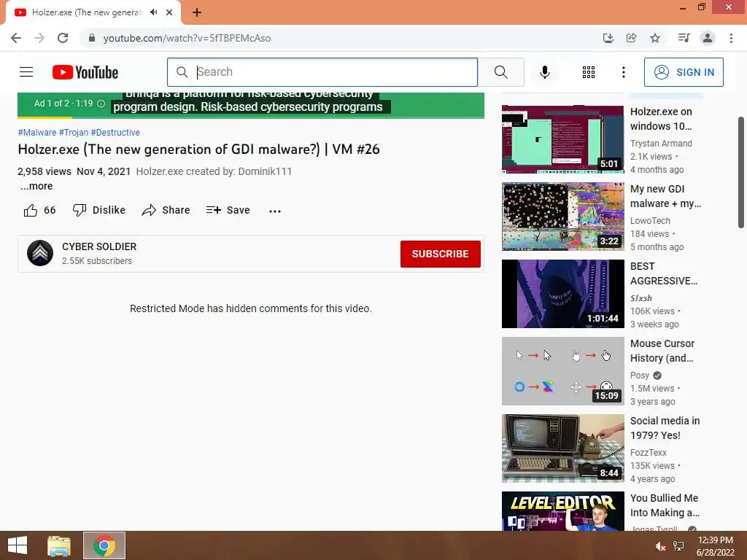
Task: Reload the YouTube page
Action: 63,38
